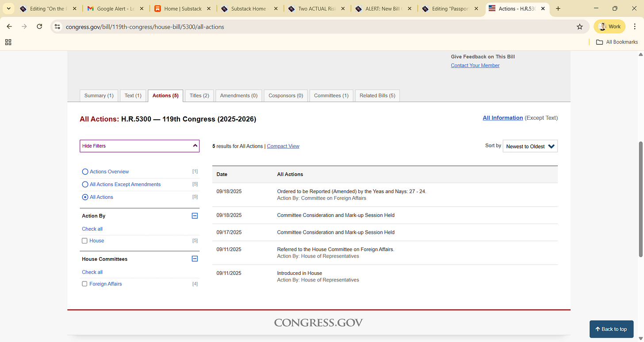Click the CONGRESS.GOV footer logo

point(318,323)
